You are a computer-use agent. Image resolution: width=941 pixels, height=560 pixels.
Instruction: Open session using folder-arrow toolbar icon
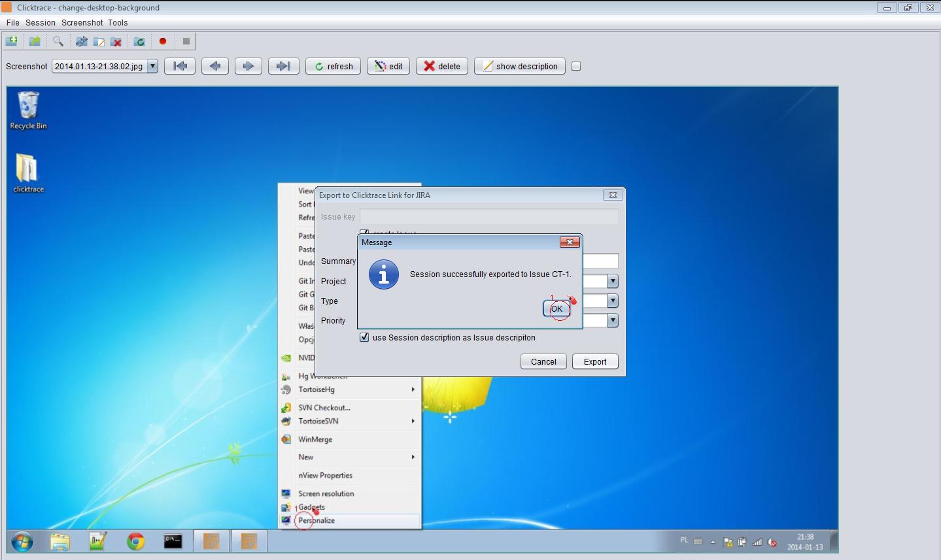(x=35, y=41)
